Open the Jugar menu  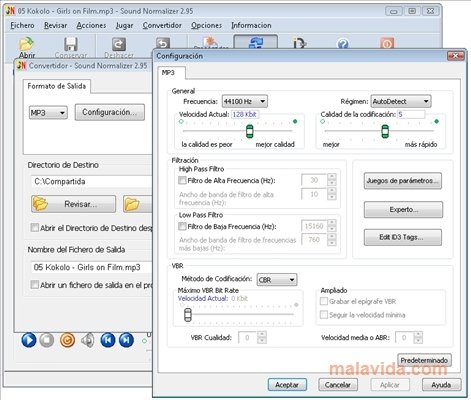pyautogui.click(x=124, y=25)
